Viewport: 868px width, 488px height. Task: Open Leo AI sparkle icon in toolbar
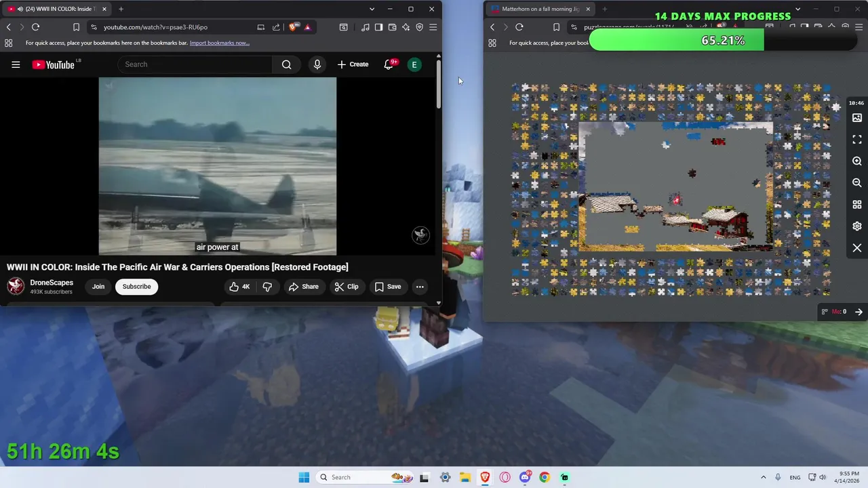406,27
